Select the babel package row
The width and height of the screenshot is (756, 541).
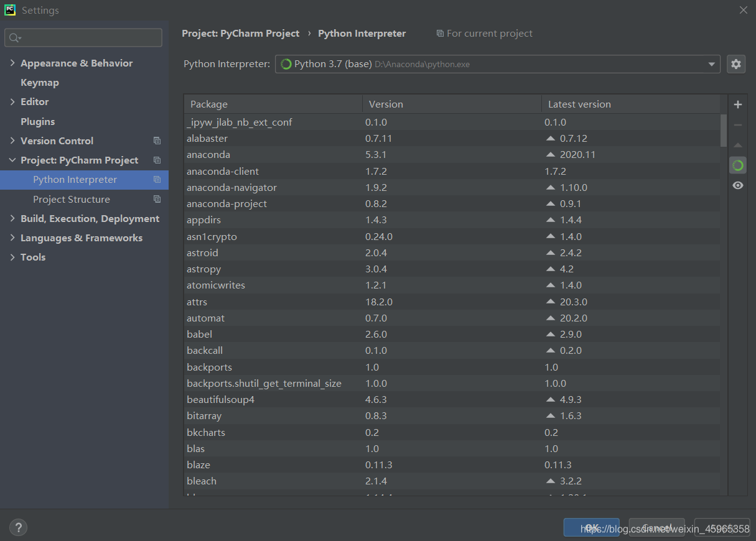click(x=452, y=335)
